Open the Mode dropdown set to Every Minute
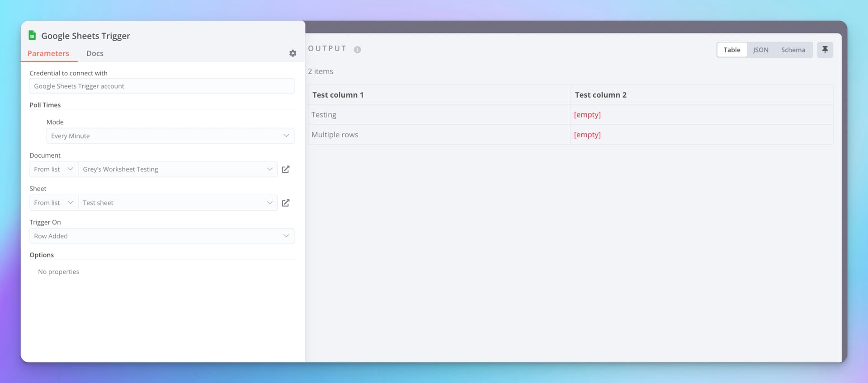Screen dimensions: 868x383 coord(170,136)
